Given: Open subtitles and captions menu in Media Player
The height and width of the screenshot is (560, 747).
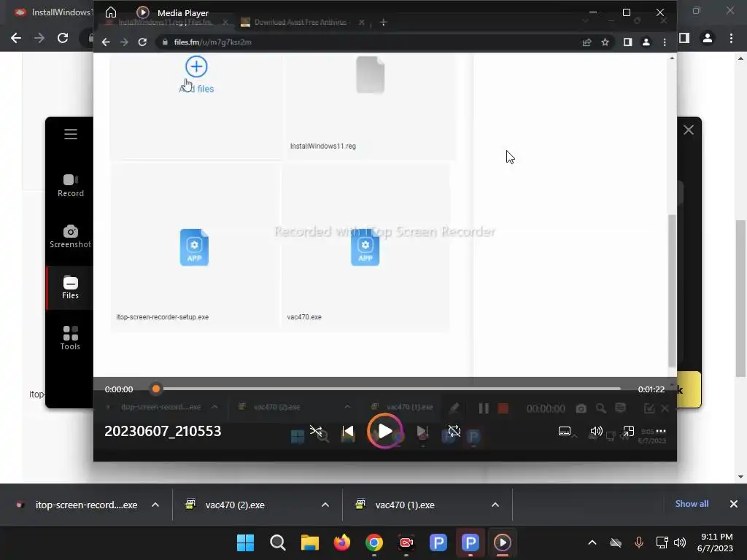Looking at the screenshot, I should pyautogui.click(x=565, y=432).
